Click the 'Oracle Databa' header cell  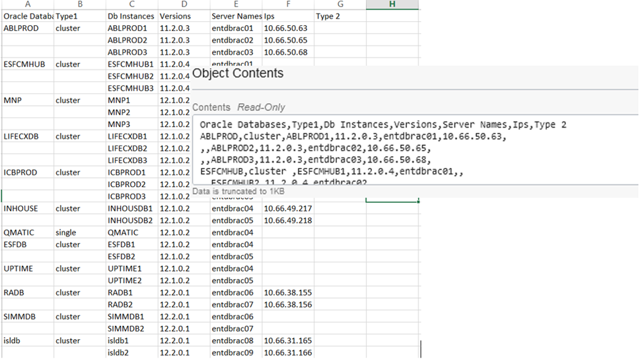point(28,16)
